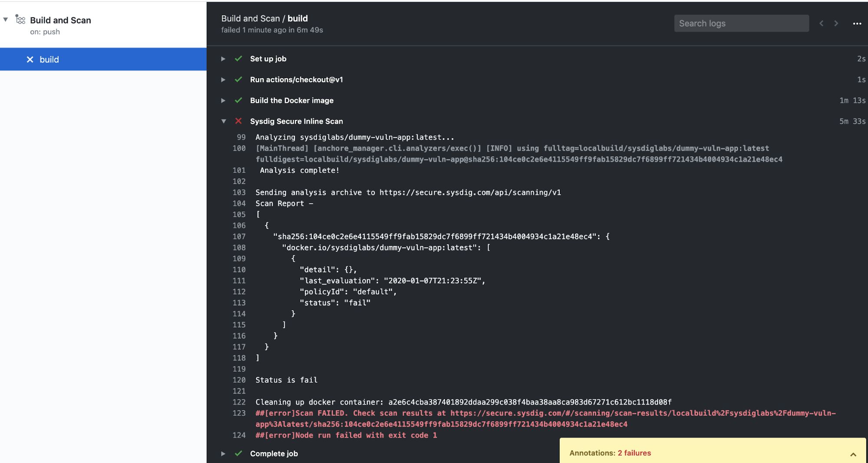
Task: Go to next search result arrow
Action: (836, 23)
